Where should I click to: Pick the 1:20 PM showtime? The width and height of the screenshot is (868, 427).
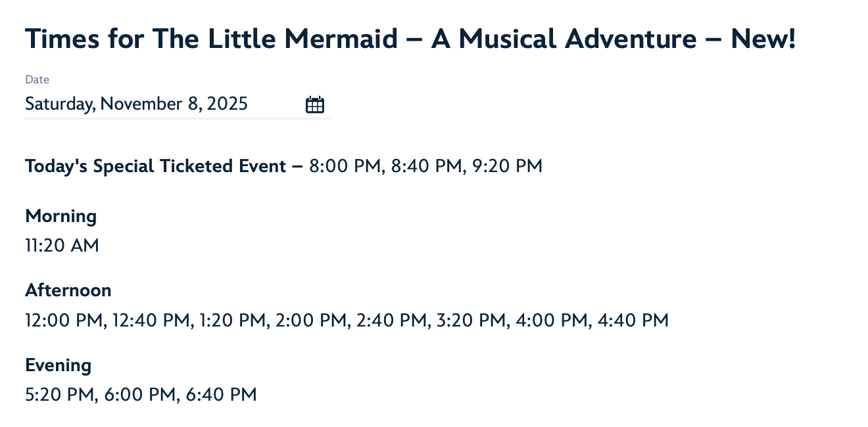(x=232, y=321)
